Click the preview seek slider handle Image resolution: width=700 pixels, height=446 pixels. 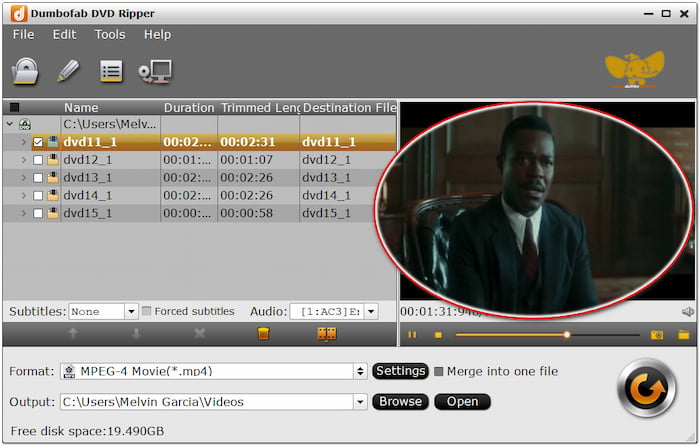pyautogui.click(x=567, y=335)
